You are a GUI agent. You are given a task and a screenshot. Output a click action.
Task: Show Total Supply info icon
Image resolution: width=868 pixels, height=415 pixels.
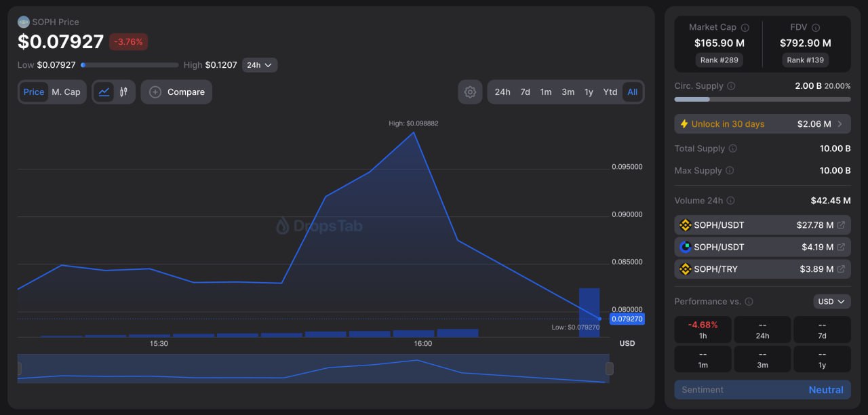pos(733,149)
